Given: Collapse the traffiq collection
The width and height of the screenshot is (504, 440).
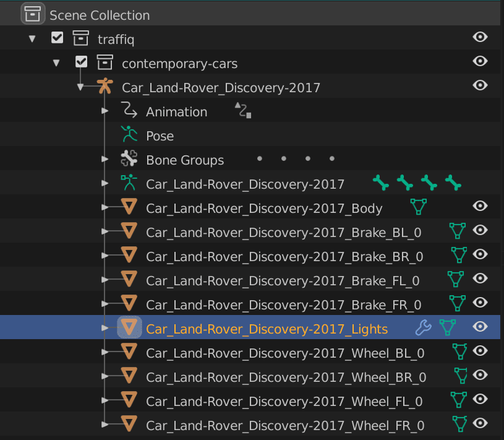Looking at the screenshot, I should 32,38.
